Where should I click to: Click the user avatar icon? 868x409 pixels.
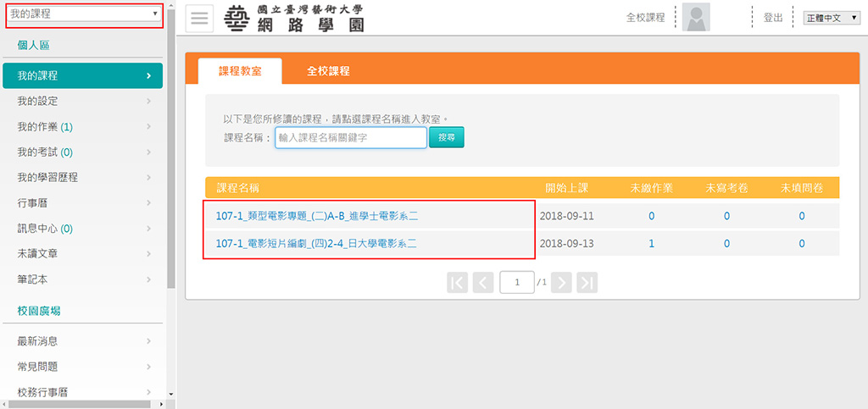(696, 18)
